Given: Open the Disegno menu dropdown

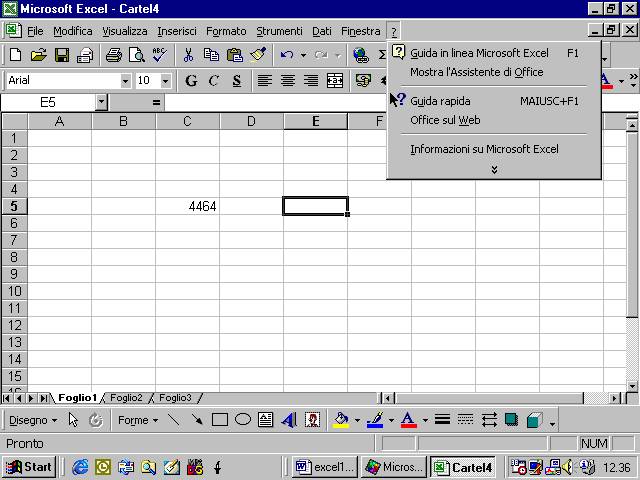Looking at the screenshot, I should pyautogui.click(x=33, y=420).
